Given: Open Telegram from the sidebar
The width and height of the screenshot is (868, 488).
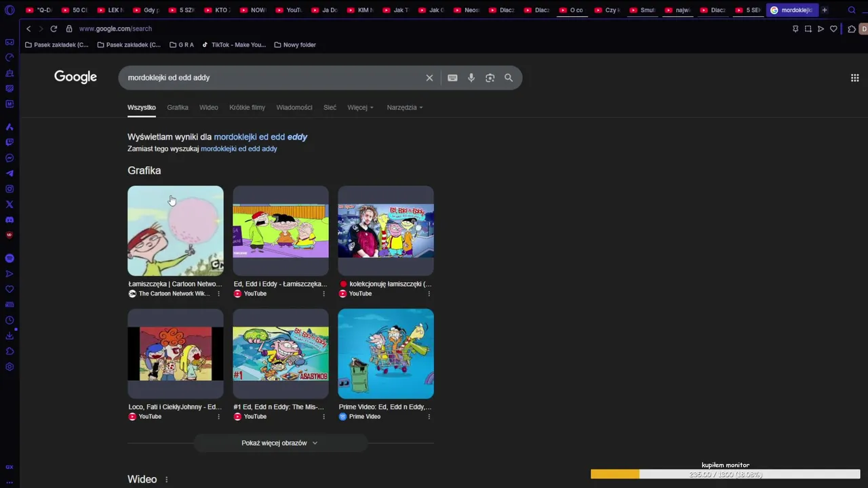Looking at the screenshot, I should (9, 174).
